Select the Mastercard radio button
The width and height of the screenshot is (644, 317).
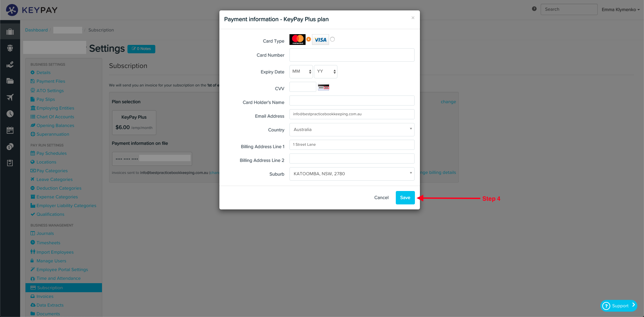[x=309, y=39]
